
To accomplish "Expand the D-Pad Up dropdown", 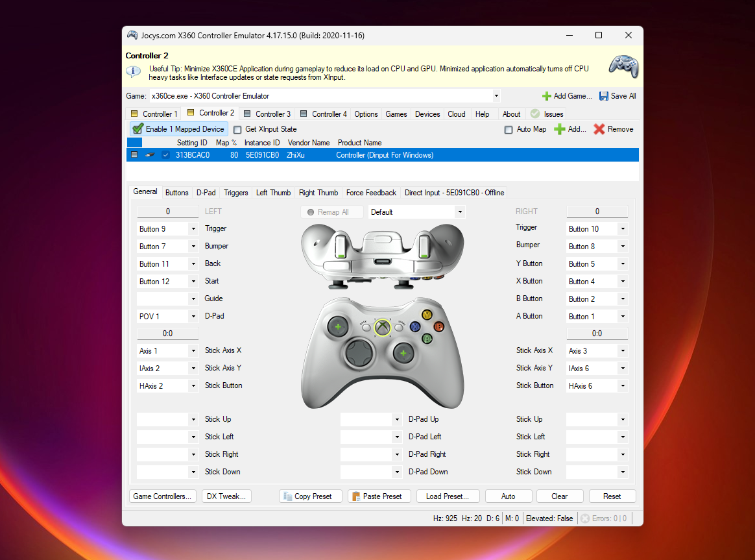I will click(x=397, y=419).
